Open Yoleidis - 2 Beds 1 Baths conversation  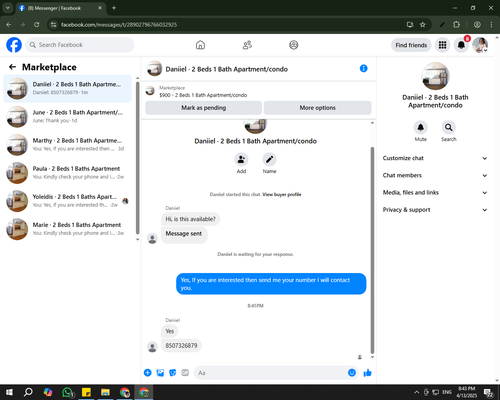pyautogui.click(x=68, y=201)
